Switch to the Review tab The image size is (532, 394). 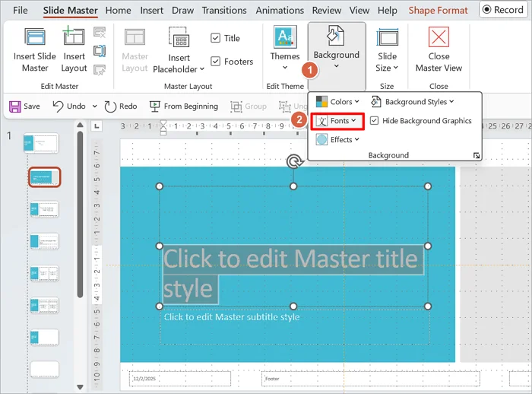coord(327,10)
